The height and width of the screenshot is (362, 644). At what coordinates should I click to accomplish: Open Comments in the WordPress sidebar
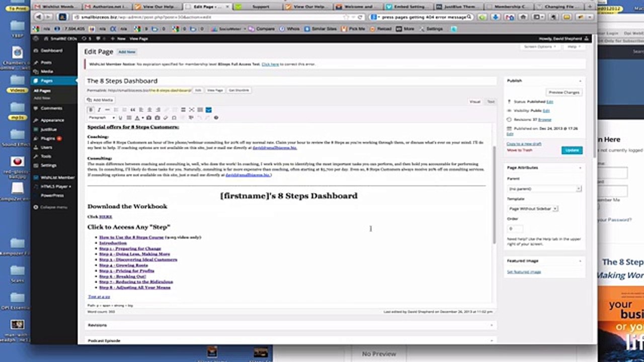point(51,108)
